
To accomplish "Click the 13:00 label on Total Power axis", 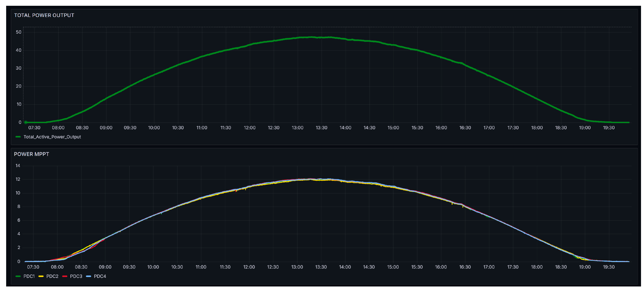I will click(297, 128).
